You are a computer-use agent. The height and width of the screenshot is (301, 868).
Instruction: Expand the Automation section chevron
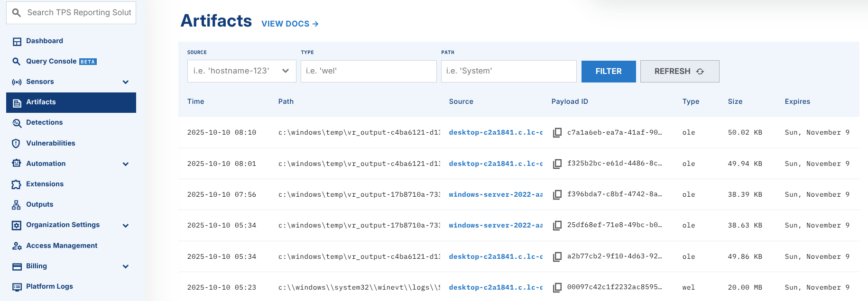coord(126,164)
